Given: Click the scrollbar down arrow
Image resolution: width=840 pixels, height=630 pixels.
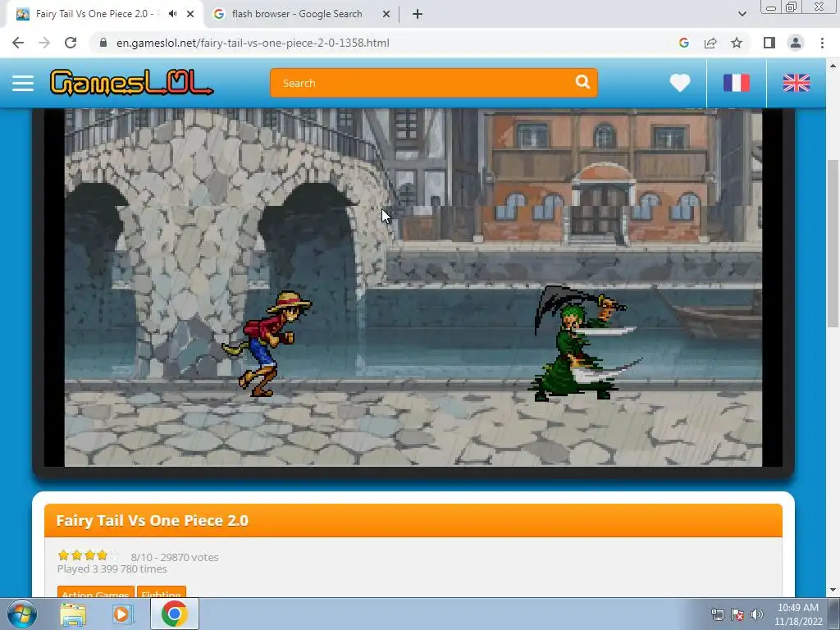Looking at the screenshot, I should click(833, 591).
